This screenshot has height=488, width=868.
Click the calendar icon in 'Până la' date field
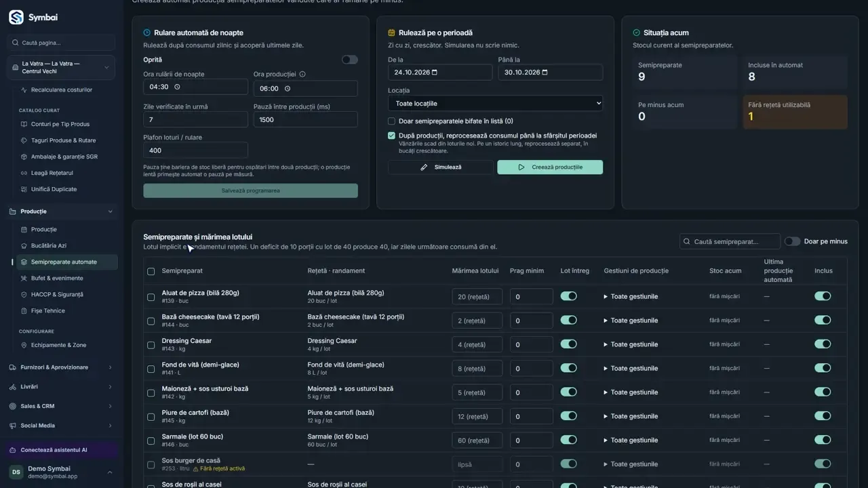pos(545,73)
